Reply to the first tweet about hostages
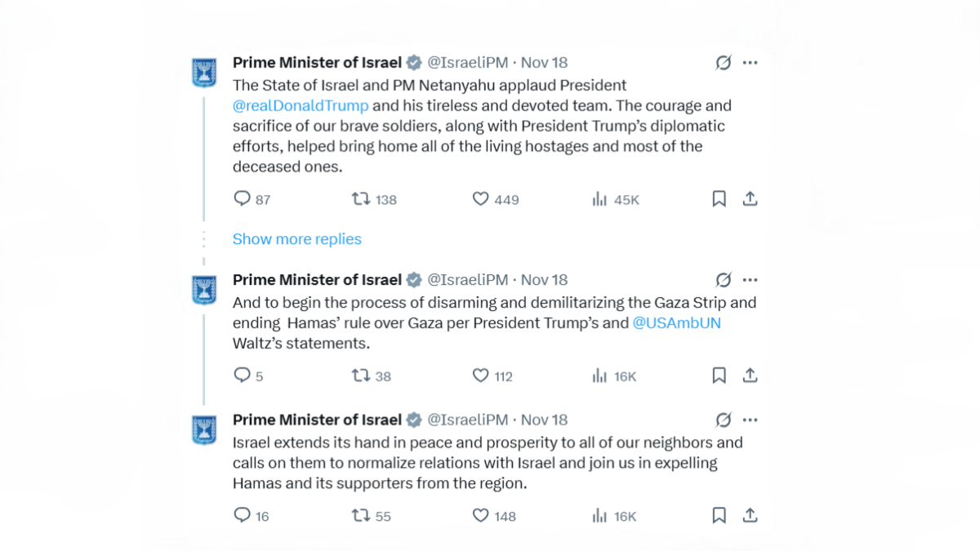The height and width of the screenshot is (551, 980). [x=242, y=199]
